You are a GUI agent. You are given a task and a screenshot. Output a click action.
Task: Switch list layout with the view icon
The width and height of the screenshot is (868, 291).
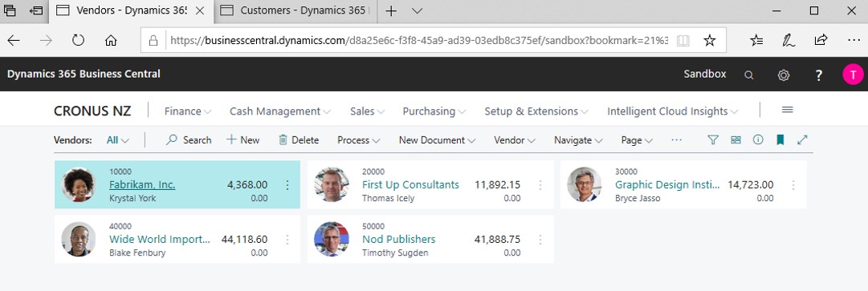click(x=736, y=140)
